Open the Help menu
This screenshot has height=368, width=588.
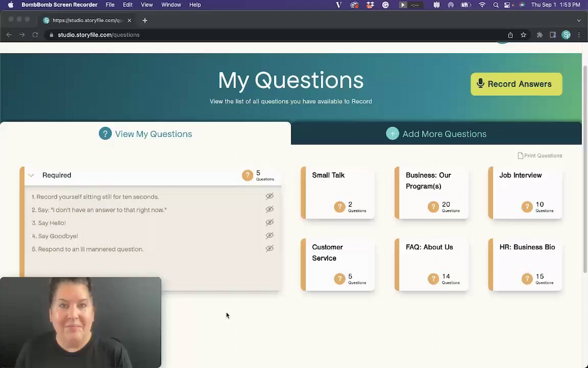[195, 5]
